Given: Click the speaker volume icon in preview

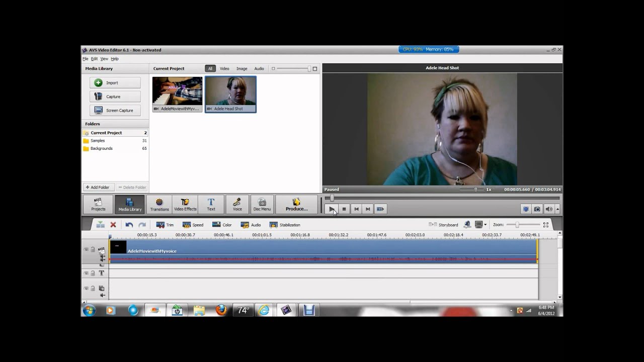Looking at the screenshot, I should click(549, 209).
